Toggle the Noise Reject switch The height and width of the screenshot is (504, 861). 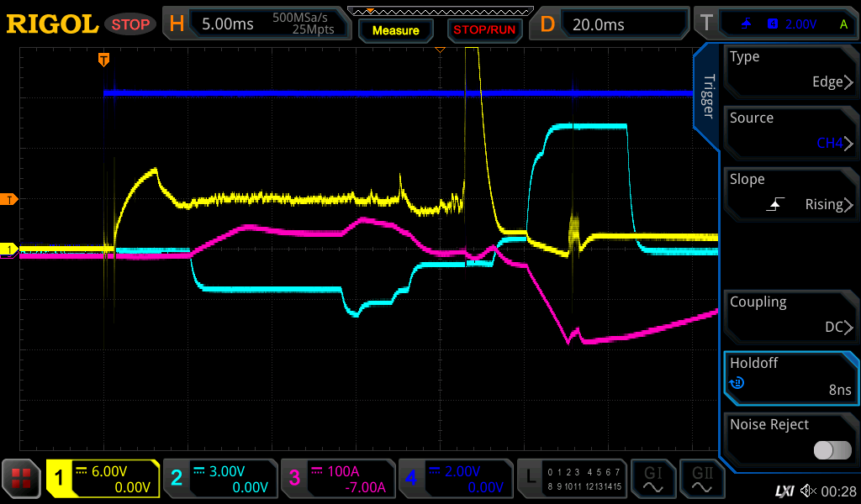[x=832, y=450]
